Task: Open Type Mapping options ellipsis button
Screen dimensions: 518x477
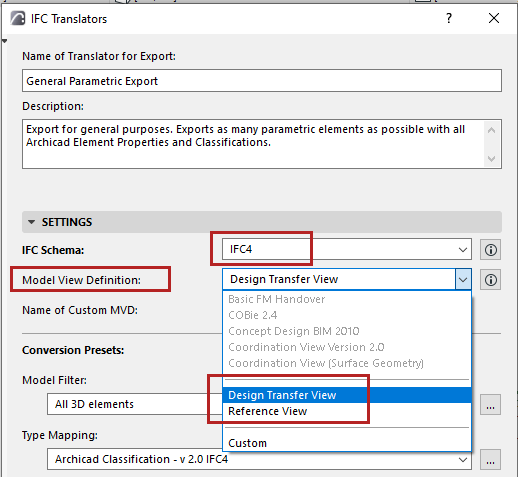Action: [x=490, y=459]
